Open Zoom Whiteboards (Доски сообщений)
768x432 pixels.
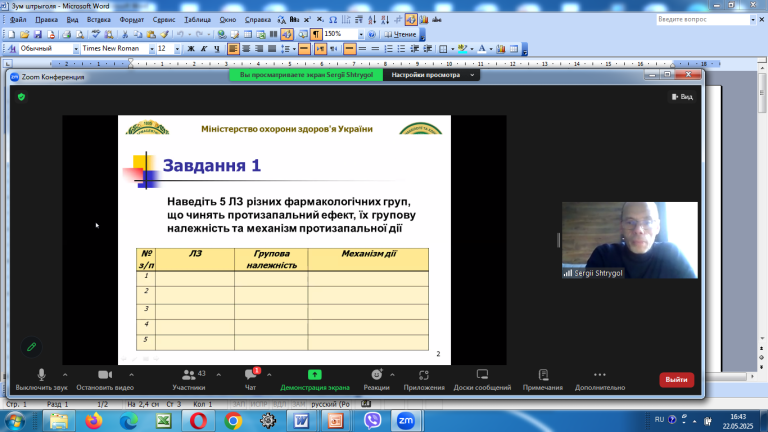(x=482, y=380)
